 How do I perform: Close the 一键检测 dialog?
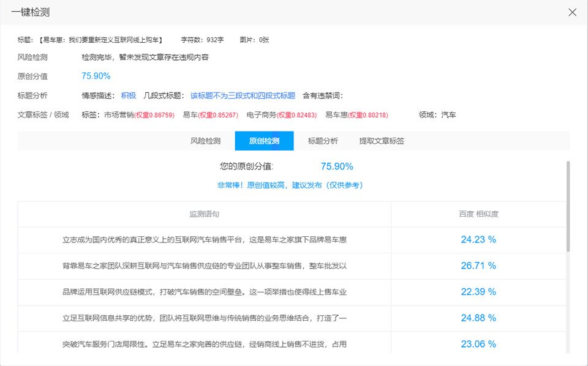tap(572, 12)
